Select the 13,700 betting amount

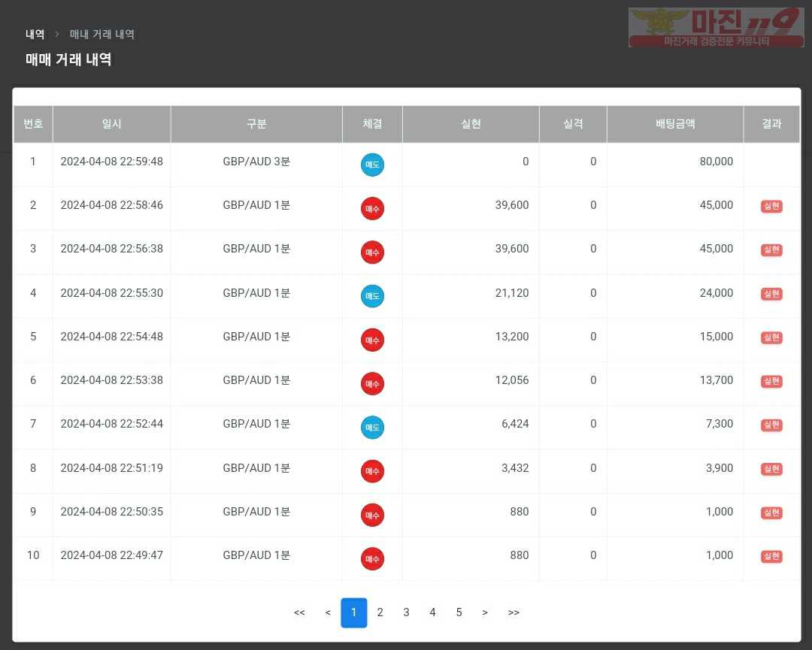[x=717, y=380]
